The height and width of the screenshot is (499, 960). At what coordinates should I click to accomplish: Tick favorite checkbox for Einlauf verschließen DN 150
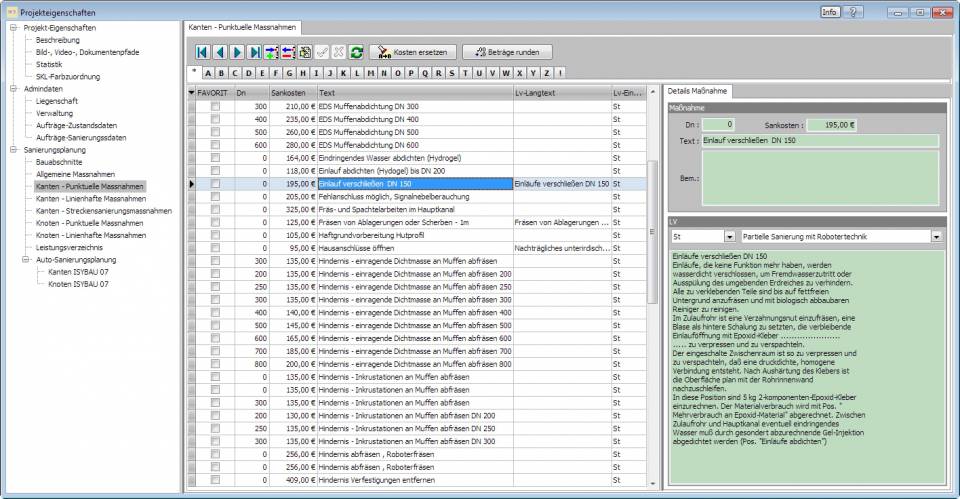(215, 184)
